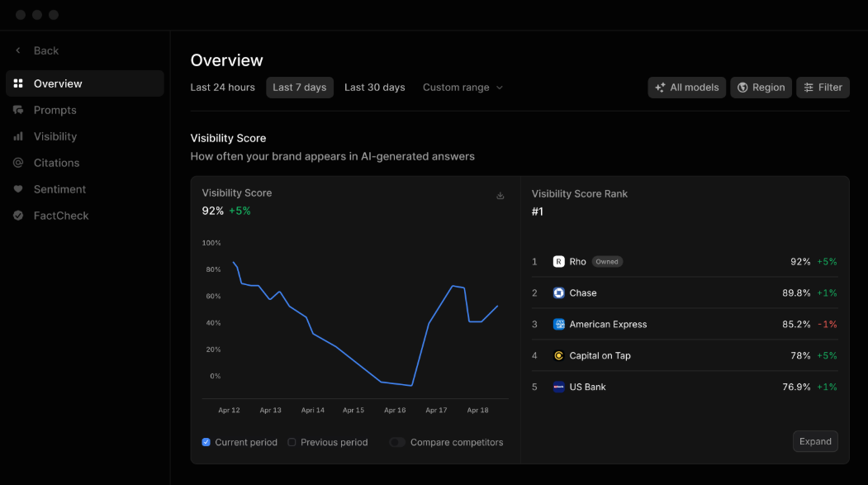
Task: Click the American Express -1% change
Action: [827, 325]
